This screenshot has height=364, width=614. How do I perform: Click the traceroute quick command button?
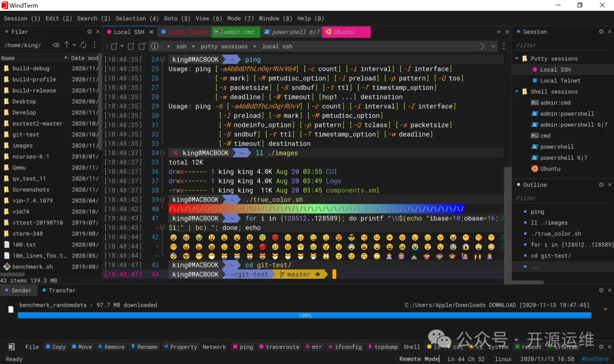(279, 347)
